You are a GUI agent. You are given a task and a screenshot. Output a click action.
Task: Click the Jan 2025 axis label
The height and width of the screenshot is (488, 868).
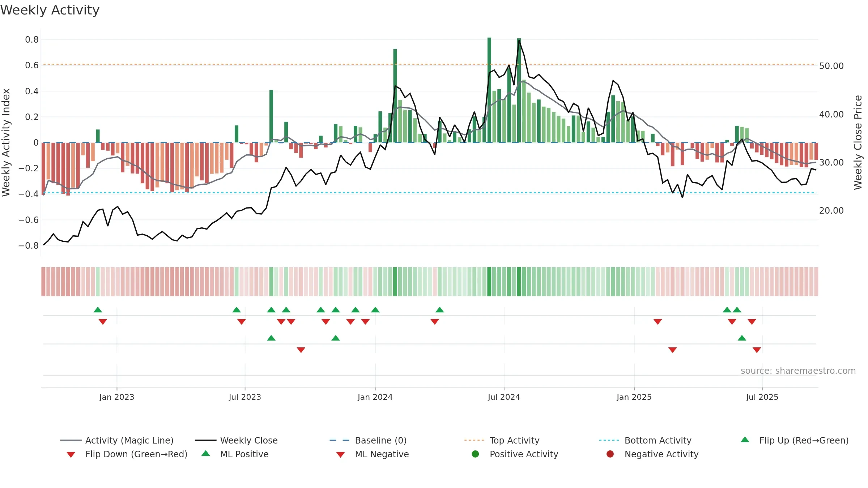(x=634, y=397)
